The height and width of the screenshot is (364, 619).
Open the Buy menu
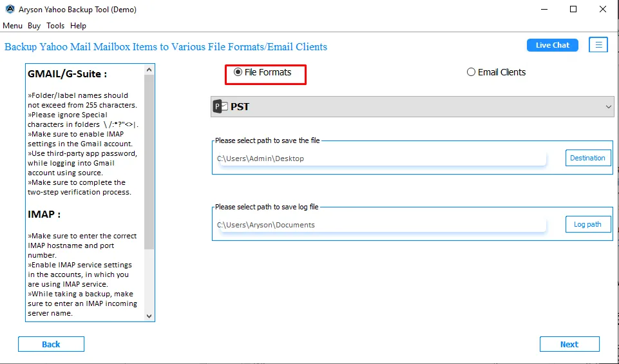point(34,26)
